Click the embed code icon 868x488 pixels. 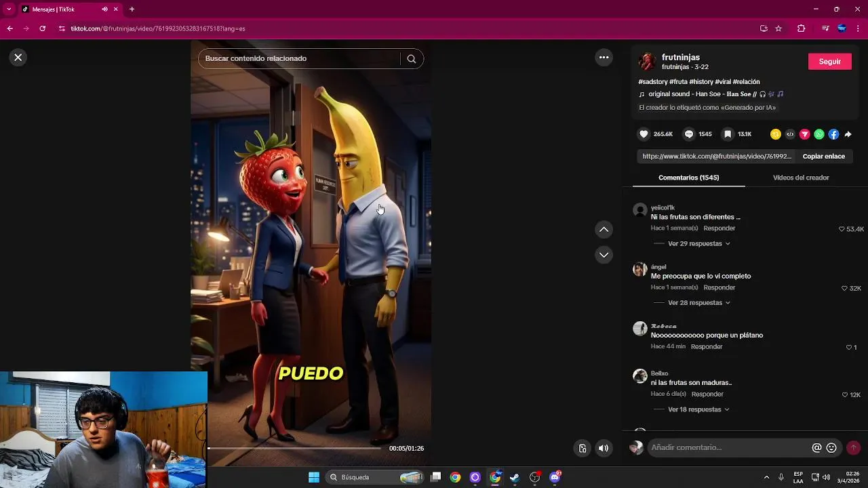790,134
